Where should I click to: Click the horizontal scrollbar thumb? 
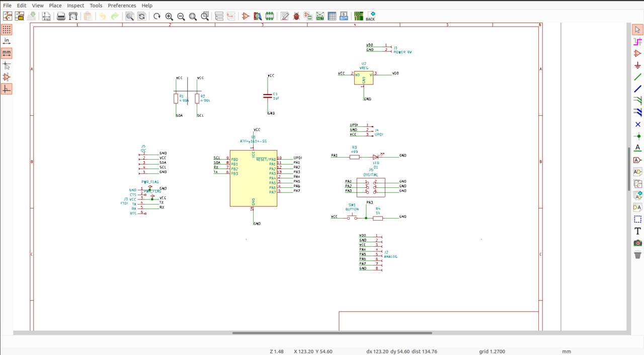332,333
